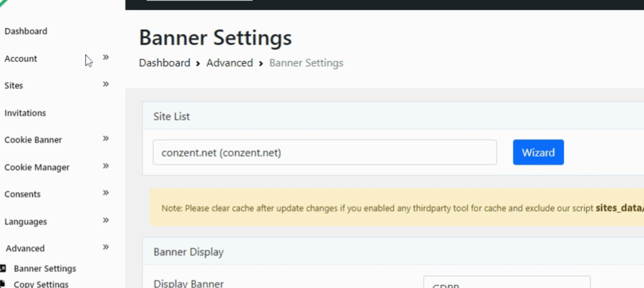Viewport: 644px width, 288px height.
Task: Go to Advanced via breadcrumb
Action: 230,63
